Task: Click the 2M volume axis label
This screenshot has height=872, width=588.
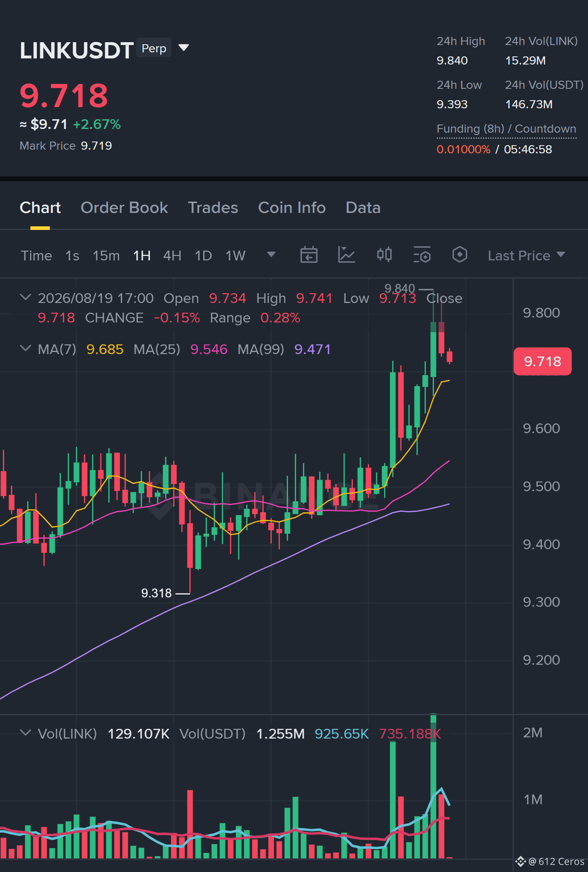Action: (533, 732)
